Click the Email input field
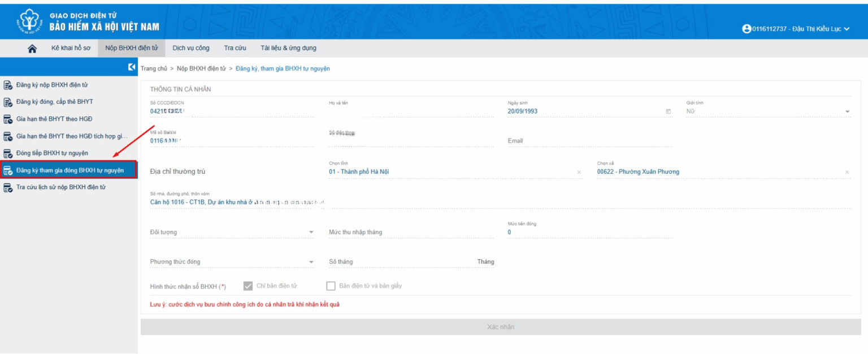 click(x=589, y=141)
